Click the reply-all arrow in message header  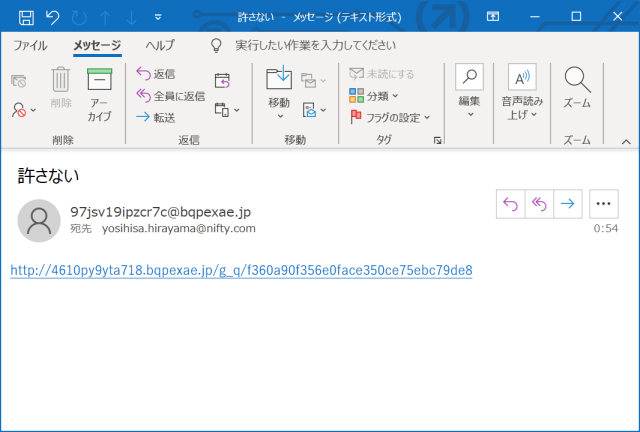[x=539, y=204]
